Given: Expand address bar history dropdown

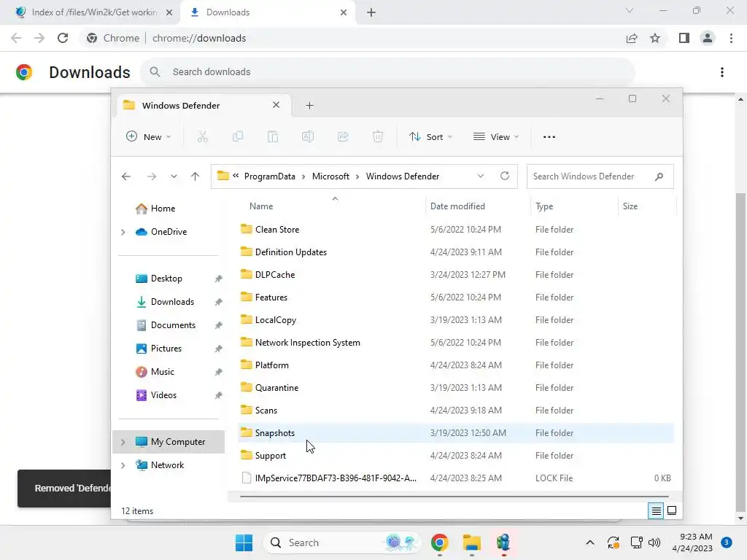Looking at the screenshot, I should (x=481, y=176).
